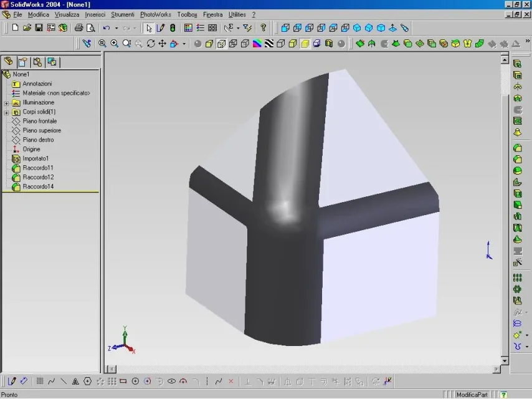Switch to the Isometric view cube
This screenshot has height=399, width=532.
pyautogui.click(x=357, y=27)
